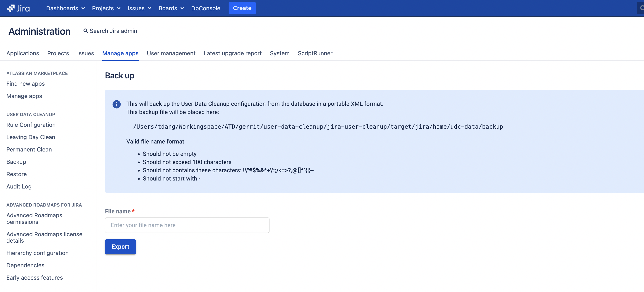Click the search icon at top right
Screen dimensions: 644x292
point(641,8)
